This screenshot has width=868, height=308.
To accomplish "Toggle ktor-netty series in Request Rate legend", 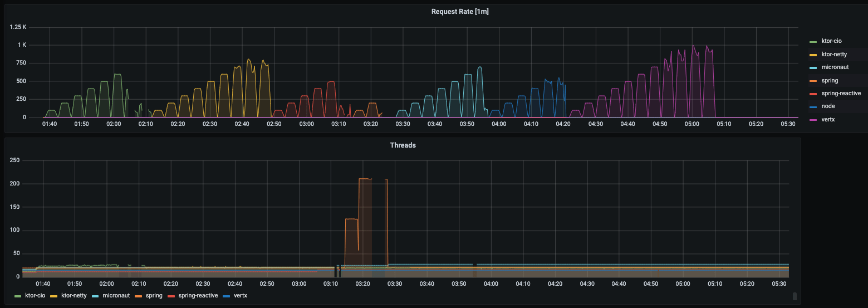I will click(x=834, y=54).
